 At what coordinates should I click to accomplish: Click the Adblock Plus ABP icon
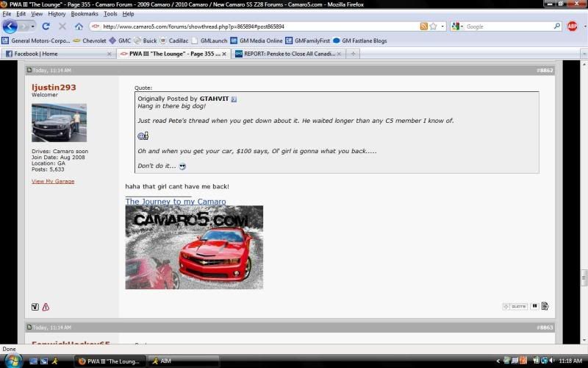(x=573, y=26)
